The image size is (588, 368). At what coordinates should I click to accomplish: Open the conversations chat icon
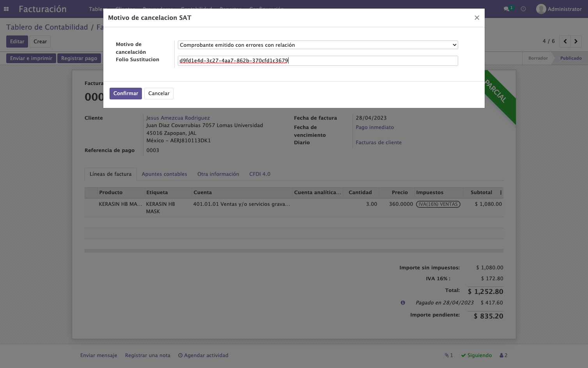507,9
